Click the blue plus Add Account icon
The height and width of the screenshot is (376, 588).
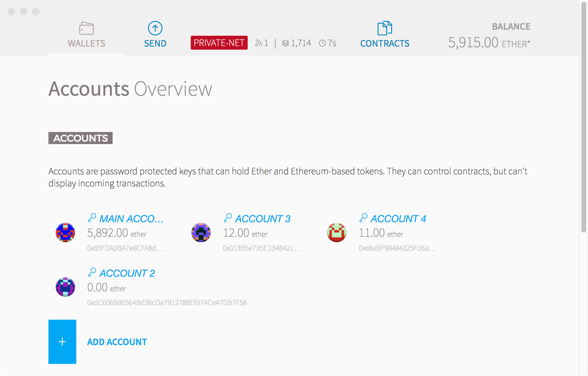click(62, 342)
